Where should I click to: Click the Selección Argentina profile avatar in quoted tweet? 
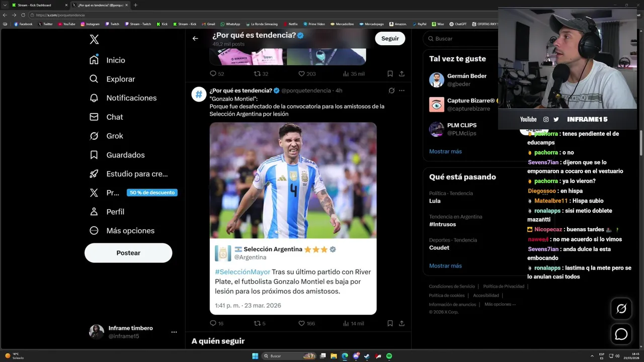223,253
